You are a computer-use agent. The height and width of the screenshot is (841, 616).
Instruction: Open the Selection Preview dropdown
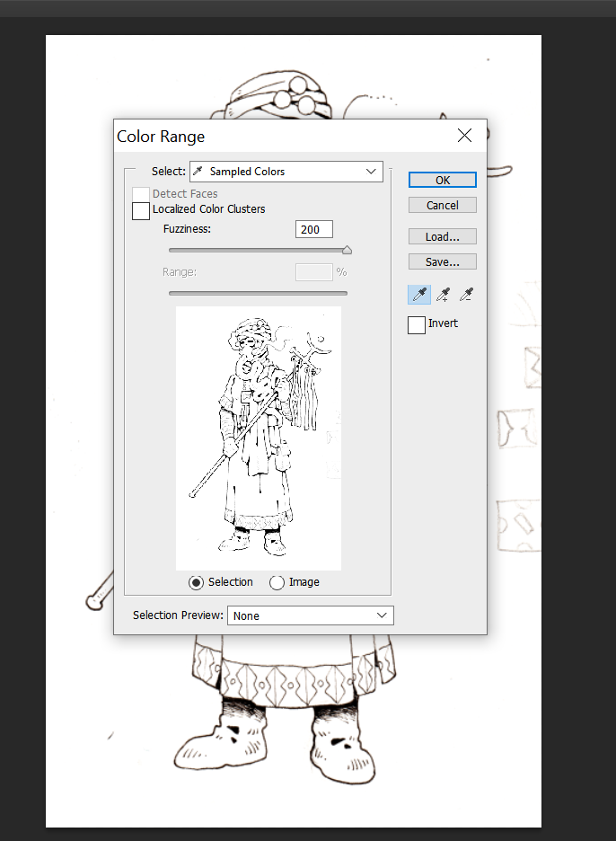click(x=311, y=615)
